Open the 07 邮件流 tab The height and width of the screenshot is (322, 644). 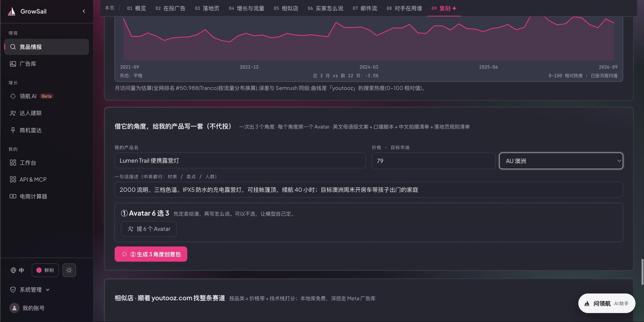tap(365, 8)
